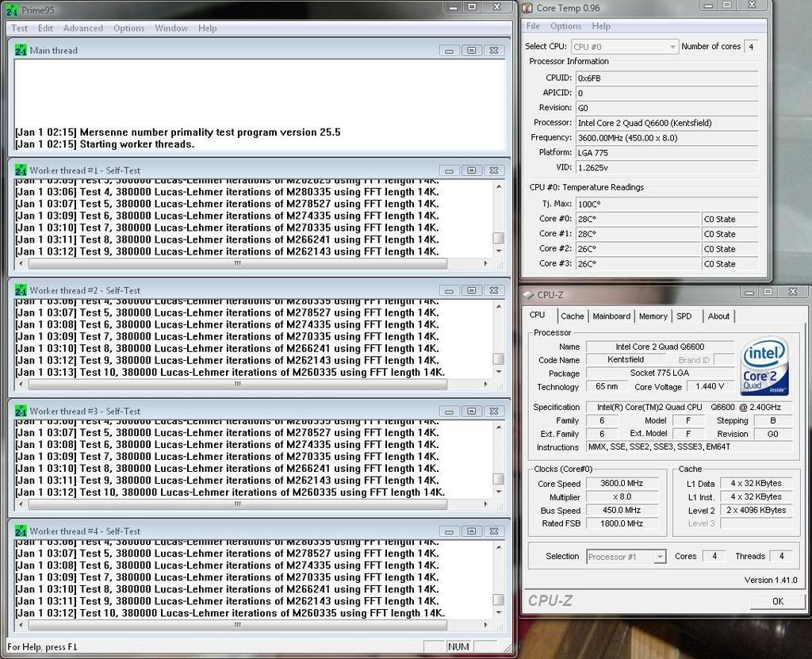Open the Edit menu in Prime95

(45, 29)
